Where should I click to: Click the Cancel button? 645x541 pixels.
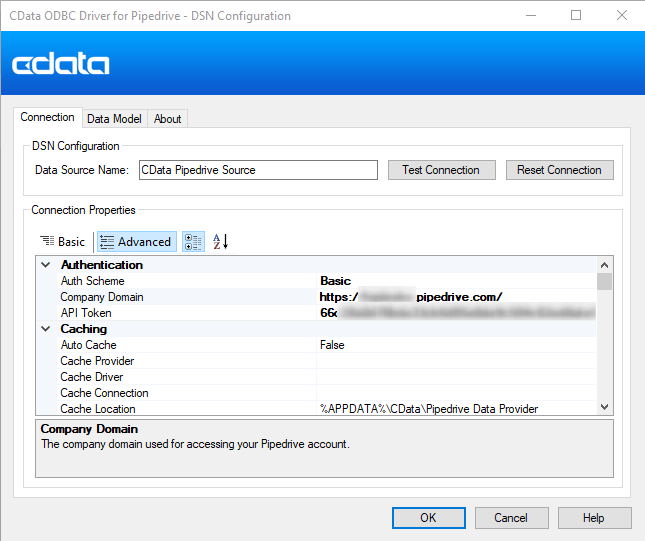(x=511, y=518)
